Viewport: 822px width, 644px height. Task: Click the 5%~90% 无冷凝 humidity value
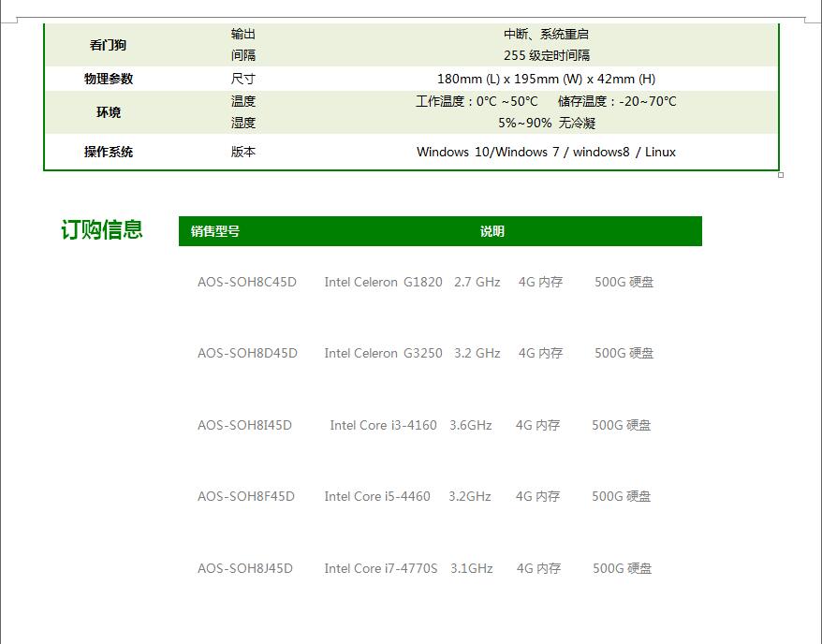click(546, 123)
